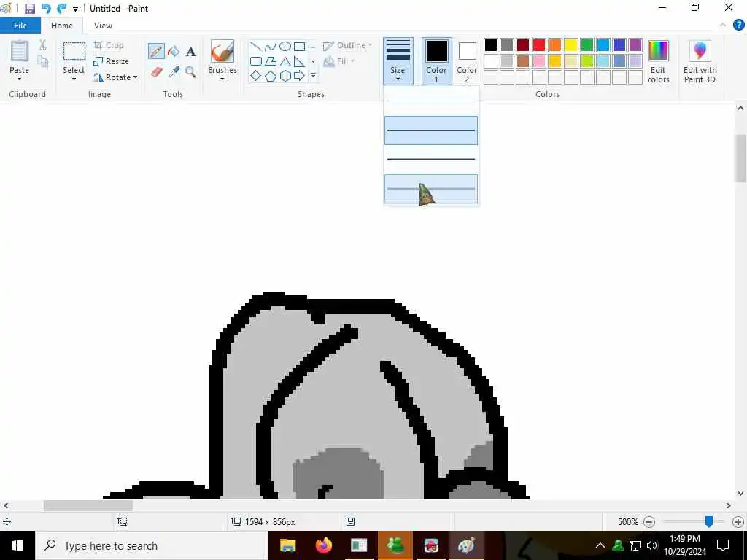
Task: Click the taskbar search box
Action: [152, 545]
